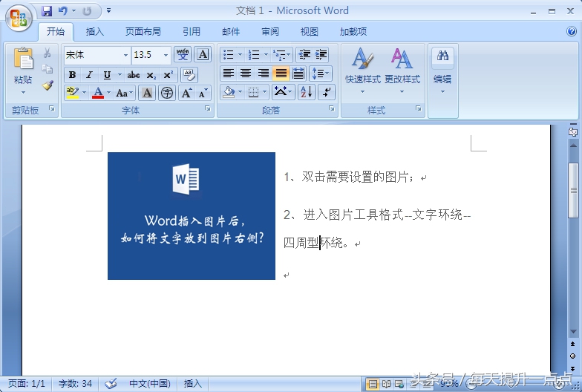This screenshot has width=582, height=392.
Task: Expand the bullets list dropdown
Action: [240, 55]
